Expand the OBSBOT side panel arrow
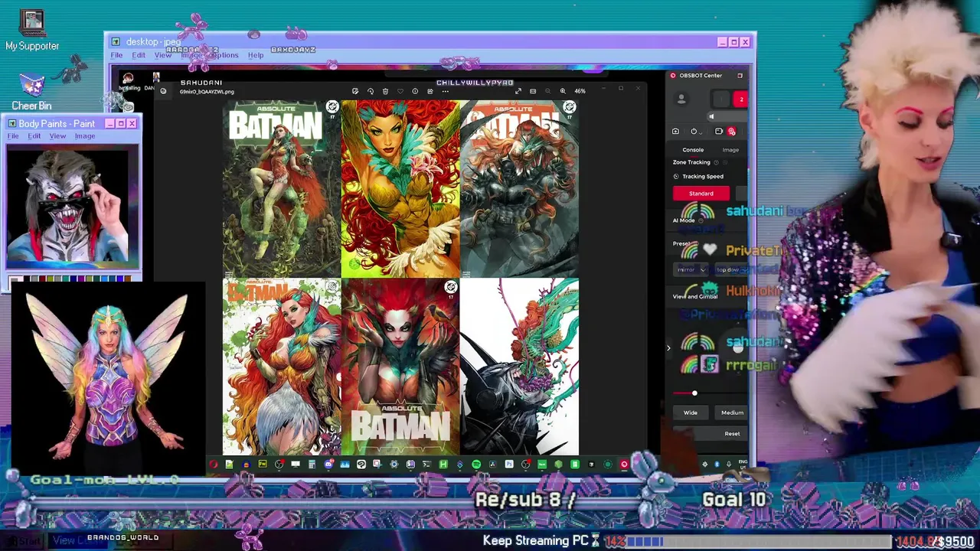Image resolution: width=980 pixels, height=551 pixels. [x=668, y=348]
